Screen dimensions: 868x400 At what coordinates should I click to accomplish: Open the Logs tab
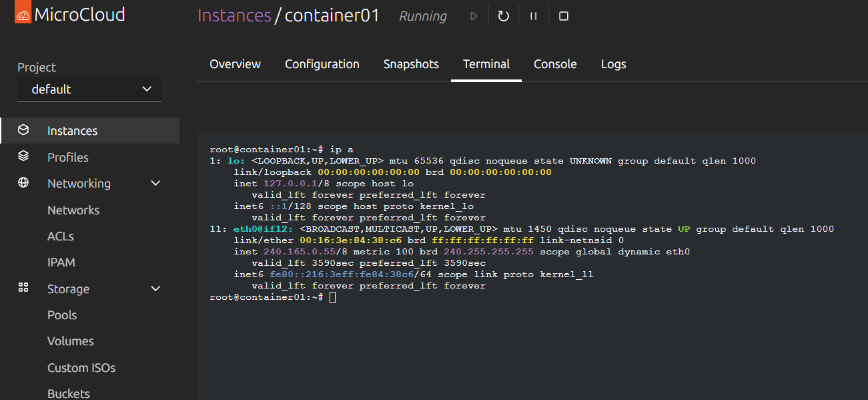point(613,64)
